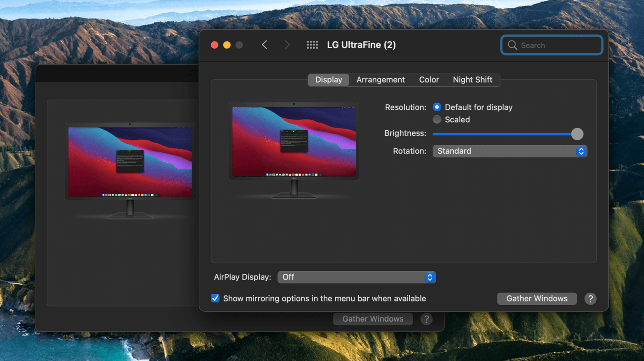
Task: Go back with the left chevron arrow
Action: (x=265, y=45)
